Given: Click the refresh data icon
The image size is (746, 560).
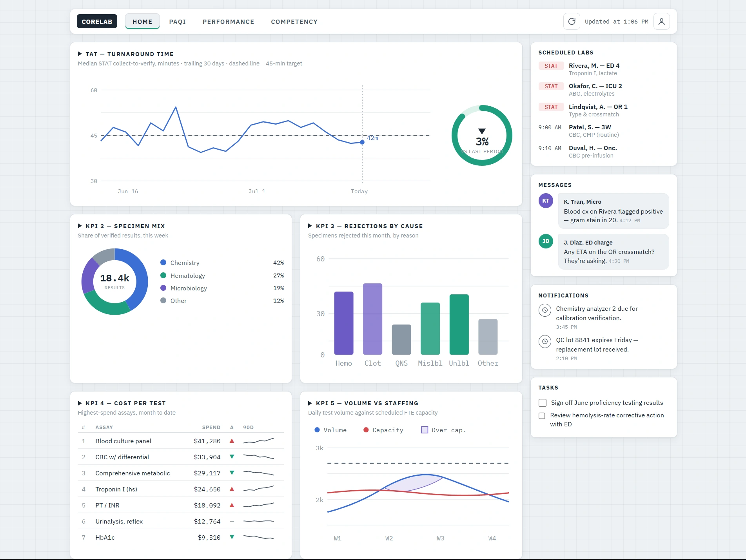Looking at the screenshot, I should [x=572, y=22].
